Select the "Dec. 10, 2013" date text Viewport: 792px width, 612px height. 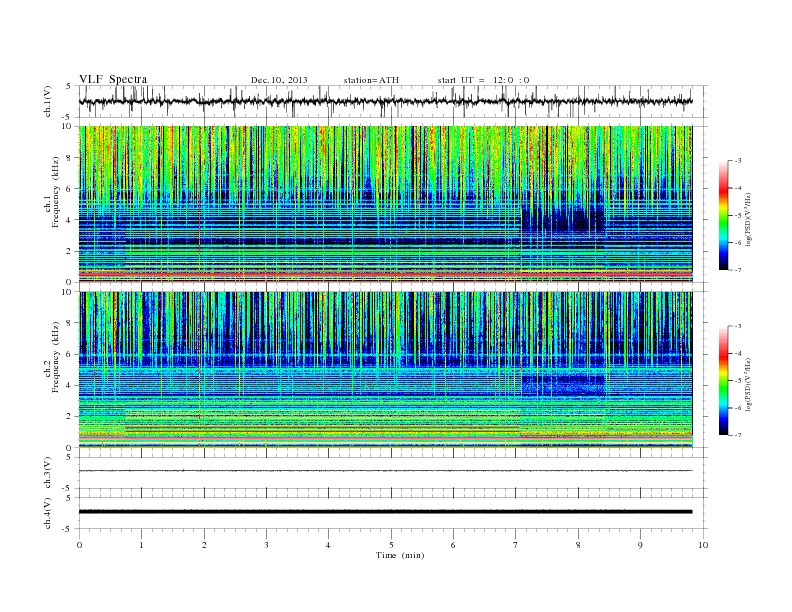[279, 80]
